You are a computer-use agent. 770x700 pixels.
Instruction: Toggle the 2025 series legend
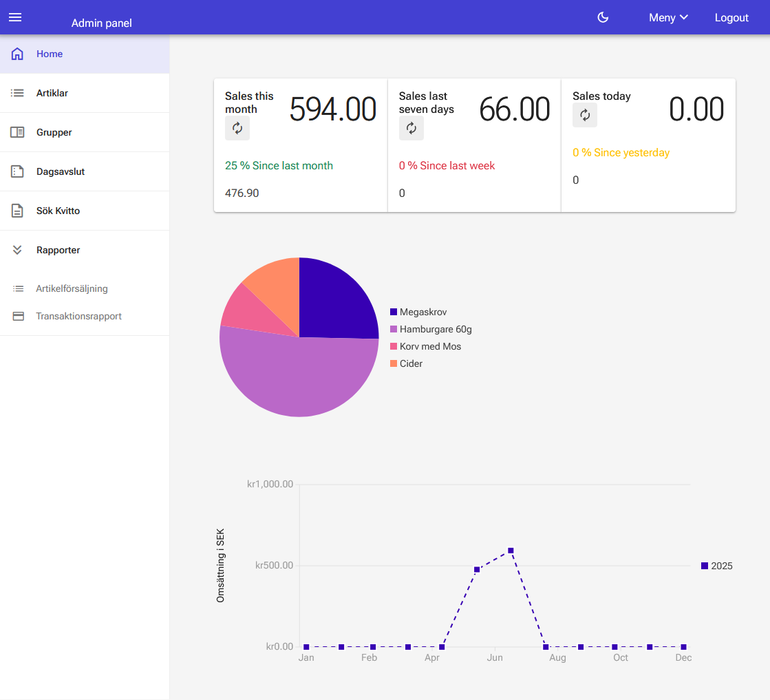point(716,566)
